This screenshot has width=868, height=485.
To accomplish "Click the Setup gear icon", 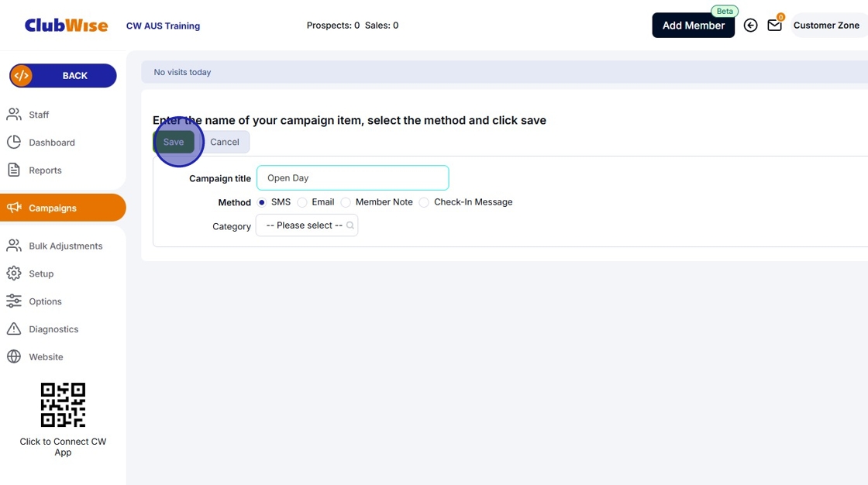I will 15,273.
